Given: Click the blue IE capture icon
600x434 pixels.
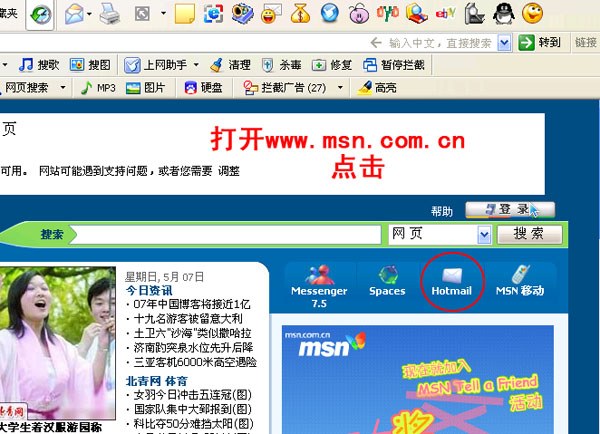Looking at the screenshot, I should pos(214,14).
